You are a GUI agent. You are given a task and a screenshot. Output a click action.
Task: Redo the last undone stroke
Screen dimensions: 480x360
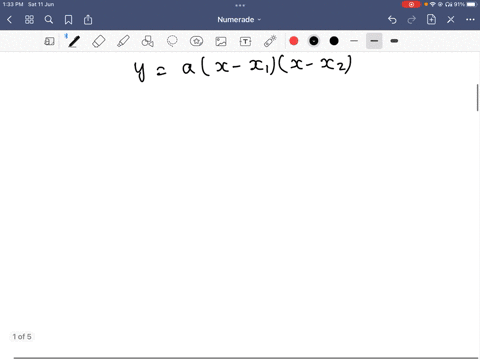(x=412, y=20)
